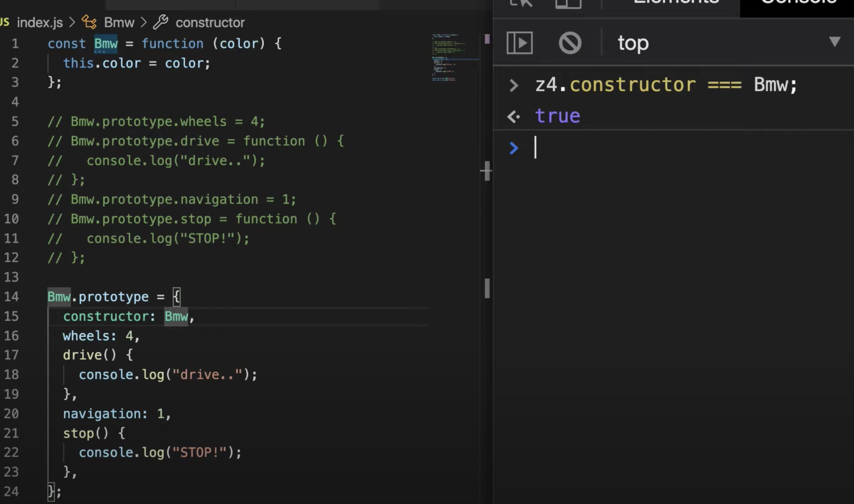Open the constructor breadcrumb symbol list

pyautogui.click(x=210, y=22)
